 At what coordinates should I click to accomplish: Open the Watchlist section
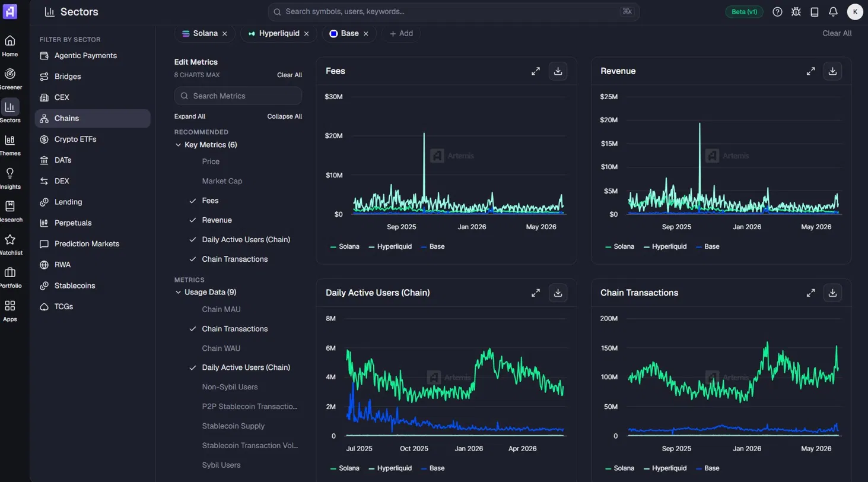10,245
